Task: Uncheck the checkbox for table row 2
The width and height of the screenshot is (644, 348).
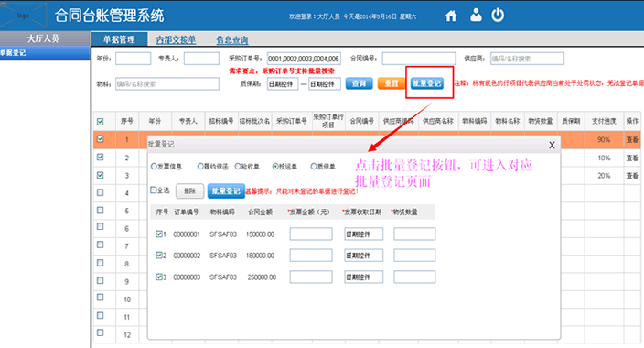Action: coord(101,158)
